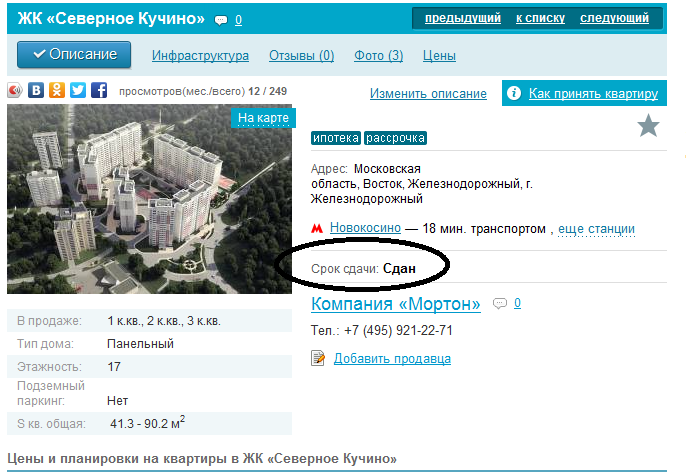Image resolution: width=686 pixels, height=472 pixels.
Task: Go to the предыдущий listing
Action: click(463, 18)
